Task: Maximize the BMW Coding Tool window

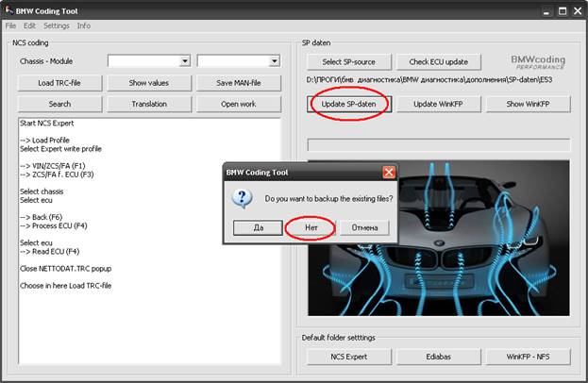Action: [563, 11]
